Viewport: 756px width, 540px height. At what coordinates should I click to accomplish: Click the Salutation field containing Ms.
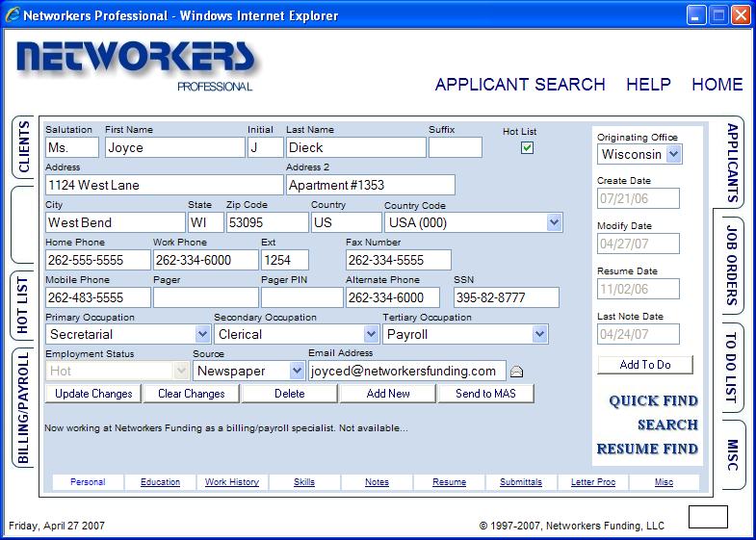(x=72, y=147)
